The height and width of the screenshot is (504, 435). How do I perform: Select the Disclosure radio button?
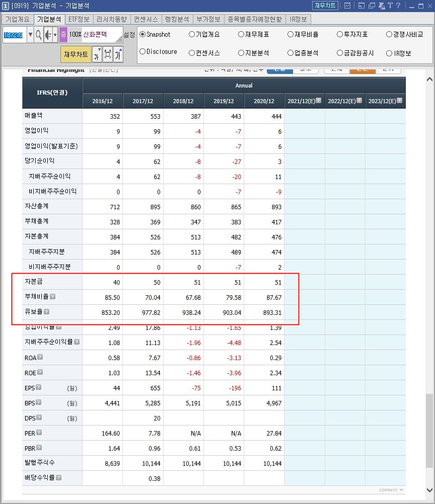(x=142, y=51)
